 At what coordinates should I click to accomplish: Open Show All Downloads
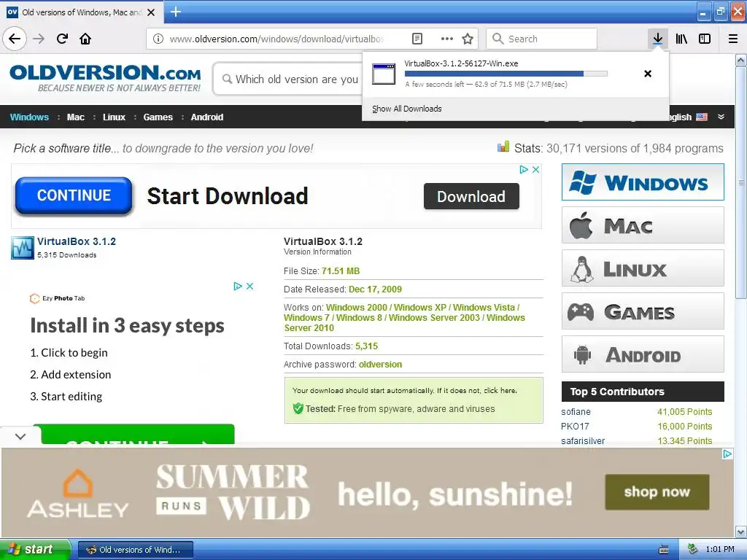pyautogui.click(x=407, y=109)
